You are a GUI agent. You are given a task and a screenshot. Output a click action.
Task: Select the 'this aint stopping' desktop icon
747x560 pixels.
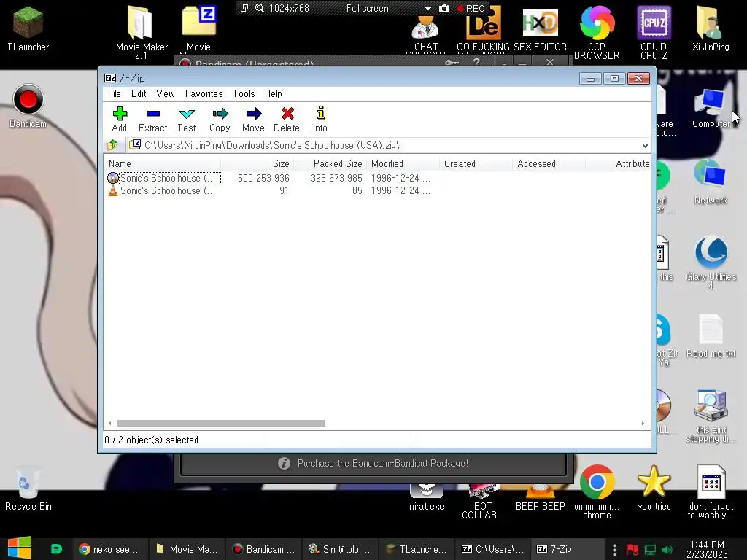pyautogui.click(x=711, y=416)
